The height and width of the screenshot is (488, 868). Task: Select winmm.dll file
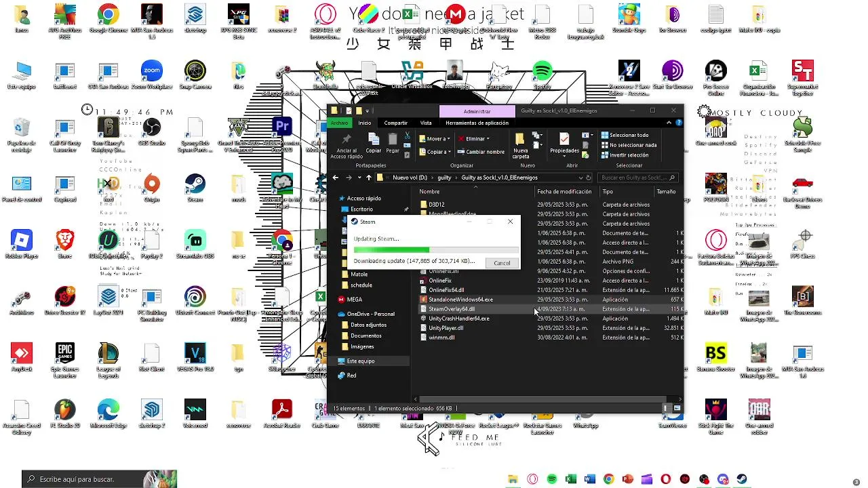pyautogui.click(x=441, y=338)
